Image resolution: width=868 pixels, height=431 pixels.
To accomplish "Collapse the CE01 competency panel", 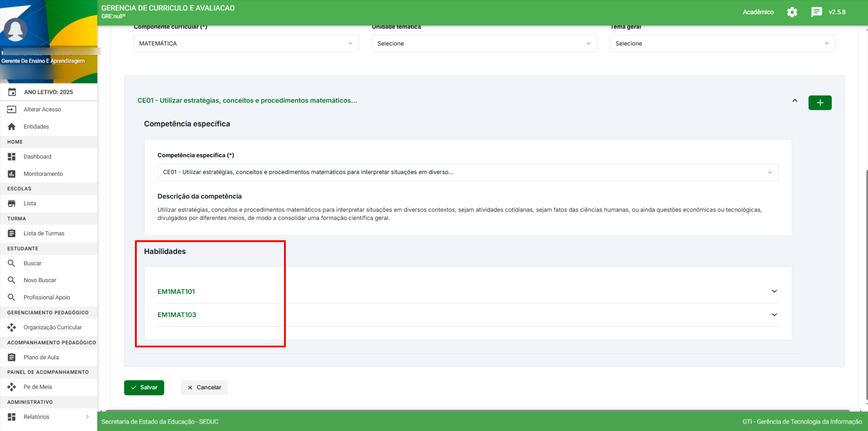I will [x=795, y=101].
